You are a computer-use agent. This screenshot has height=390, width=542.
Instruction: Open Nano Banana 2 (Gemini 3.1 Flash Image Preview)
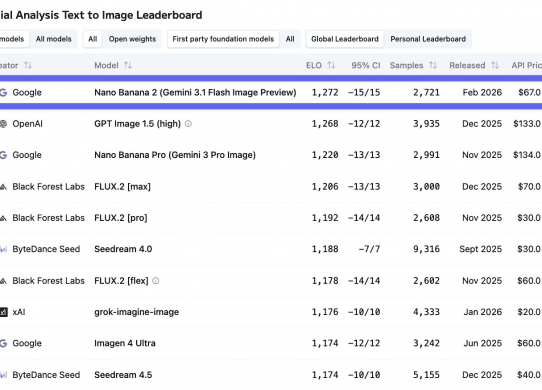(195, 92)
